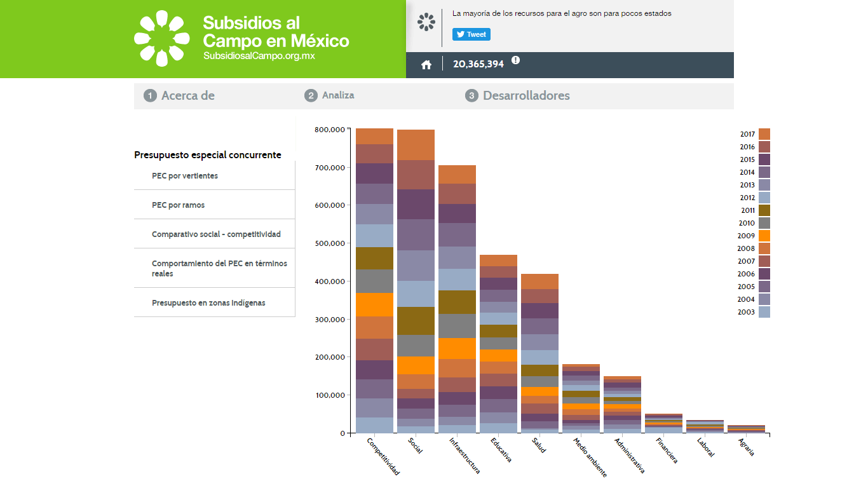Open PEC por ramos option

(x=179, y=205)
